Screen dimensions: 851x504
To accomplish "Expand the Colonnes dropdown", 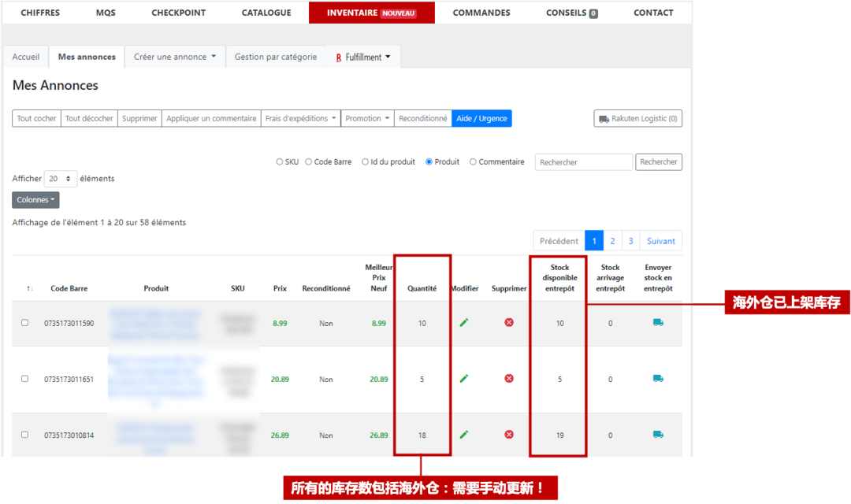I will 35,200.
